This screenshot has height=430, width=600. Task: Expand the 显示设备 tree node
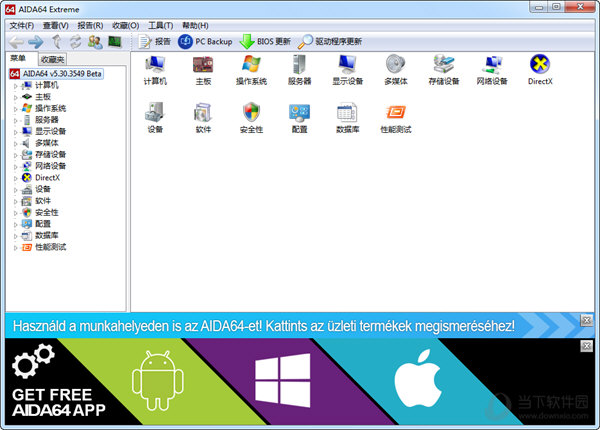coord(16,132)
